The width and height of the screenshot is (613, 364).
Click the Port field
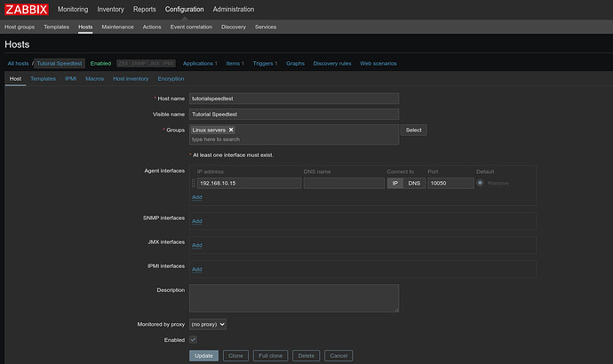450,183
